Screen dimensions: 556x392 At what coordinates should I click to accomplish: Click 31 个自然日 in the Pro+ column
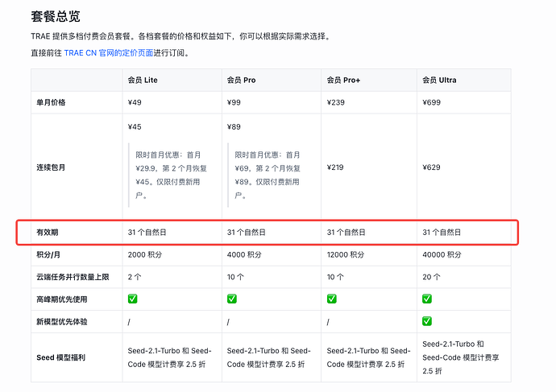coord(346,233)
